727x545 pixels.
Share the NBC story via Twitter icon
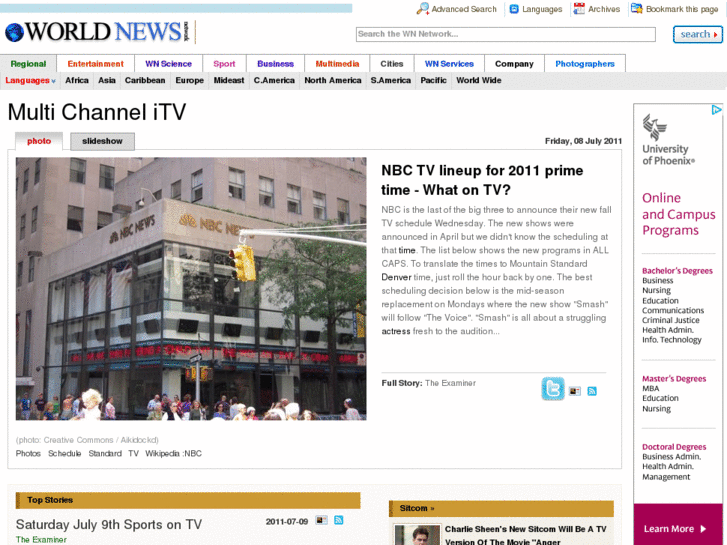553,389
